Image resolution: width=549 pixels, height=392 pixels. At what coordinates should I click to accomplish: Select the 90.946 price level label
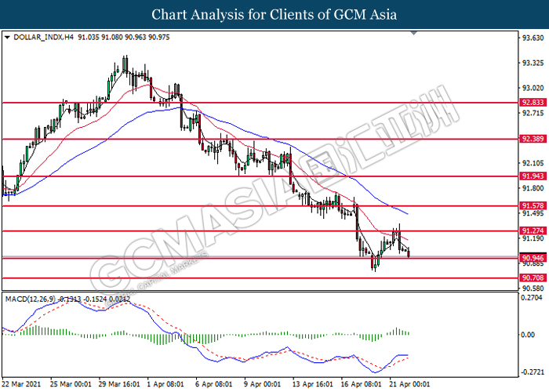tap(533, 258)
